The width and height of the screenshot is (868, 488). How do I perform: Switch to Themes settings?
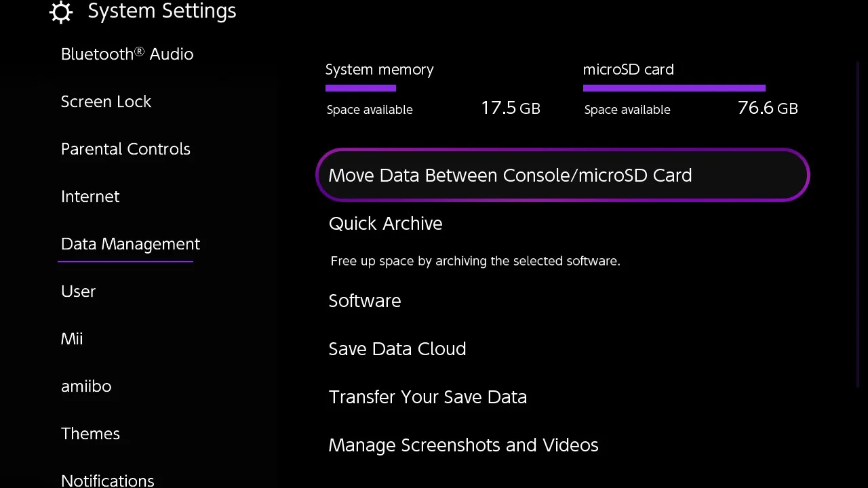[x=90, y=434]
